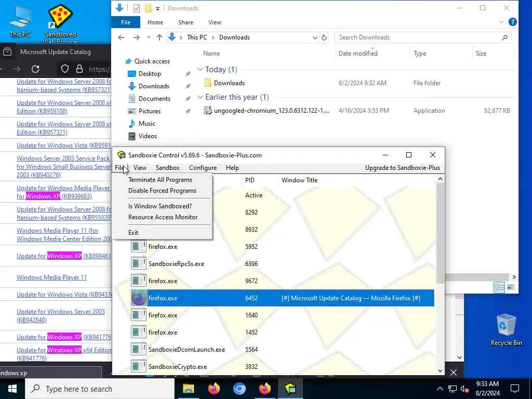
Task: Go up one folder level in Explorer
Action: pos(159,37)
